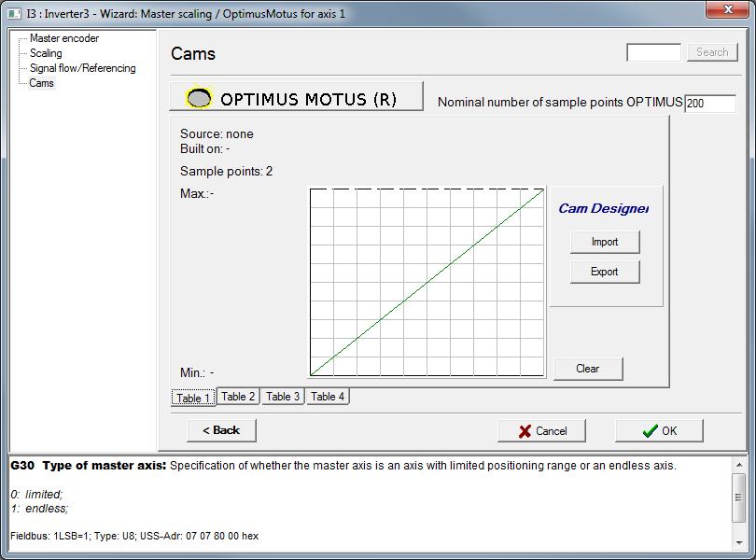Click the red X icon on Cancel

point(525,431)
